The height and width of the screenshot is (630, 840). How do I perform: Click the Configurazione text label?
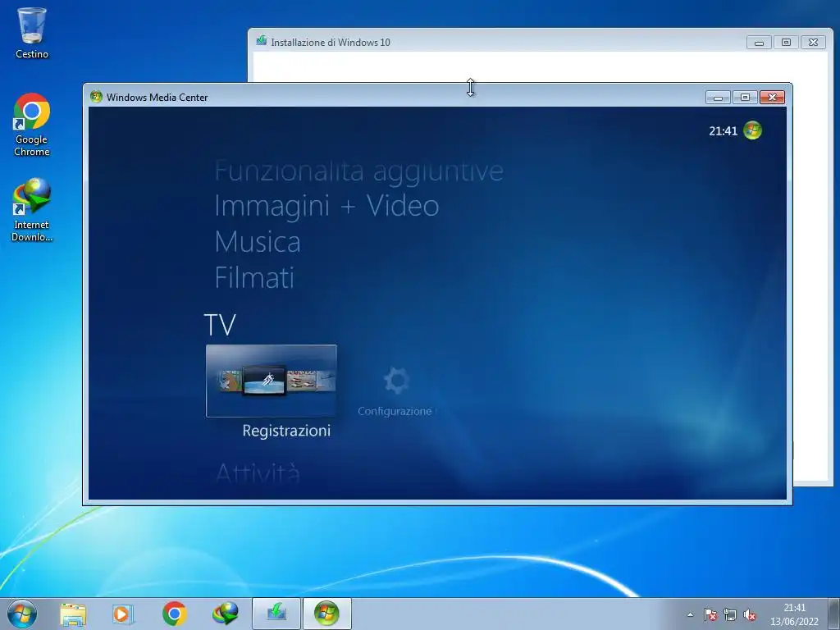[x=395, y=411]
